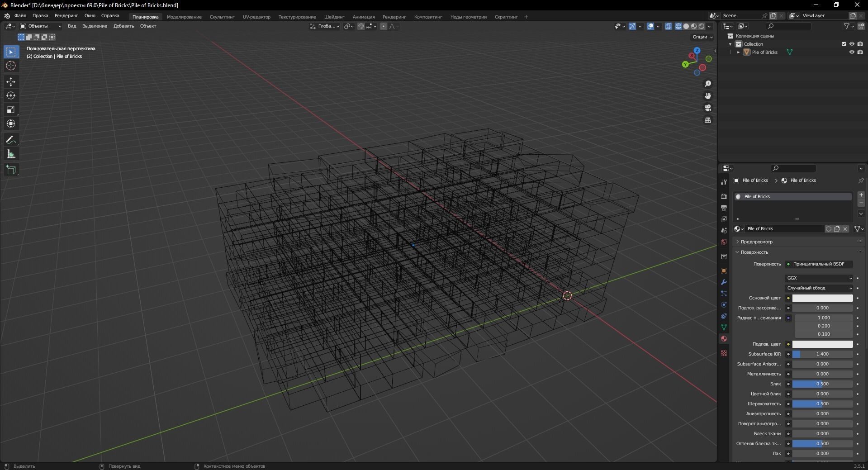Click the viewport zoom magnifier icon
This screenshot has height=470, width=868.
point(708,84)
